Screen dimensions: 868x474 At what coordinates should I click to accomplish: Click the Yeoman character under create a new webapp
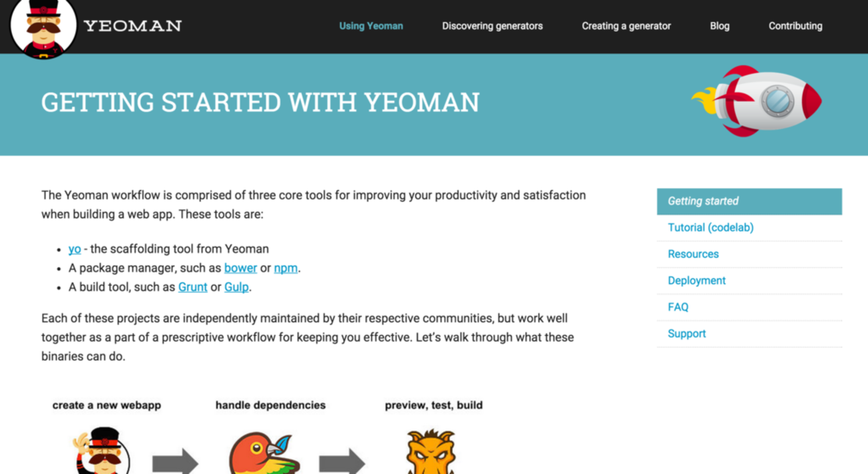[101, 451]
